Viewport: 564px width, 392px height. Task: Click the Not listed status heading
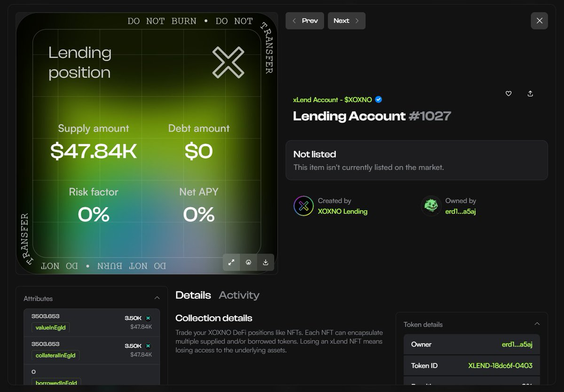(314, 154)
